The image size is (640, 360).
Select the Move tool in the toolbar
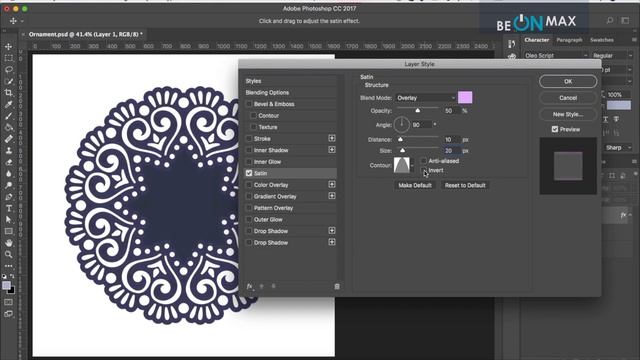pyautogui.click(x=9, y=47)
